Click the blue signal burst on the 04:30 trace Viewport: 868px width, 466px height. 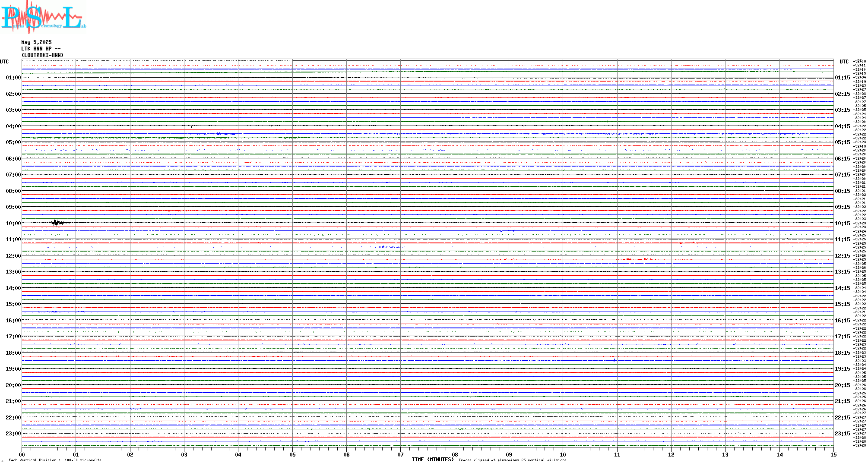225,134
